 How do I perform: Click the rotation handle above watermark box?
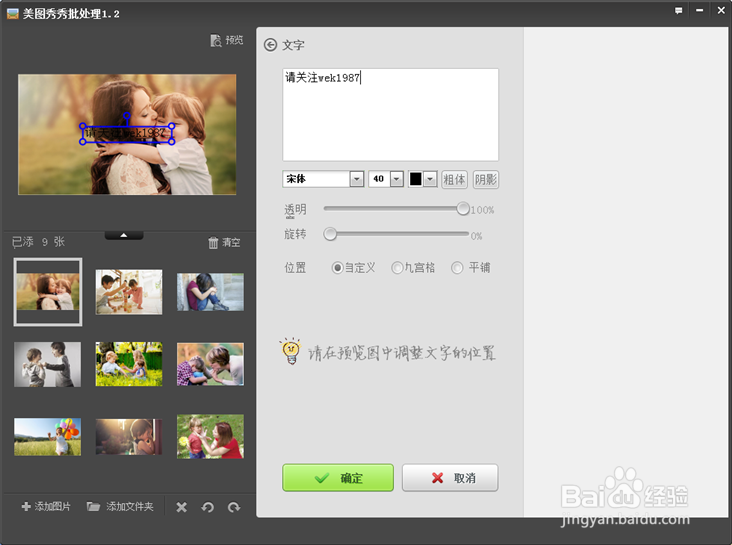127,115
